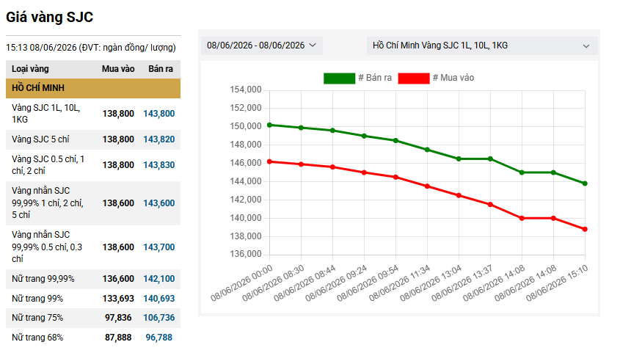Click the green data point at 08/06/2026 13:04
631x364 pixels.
click(459, 159)
